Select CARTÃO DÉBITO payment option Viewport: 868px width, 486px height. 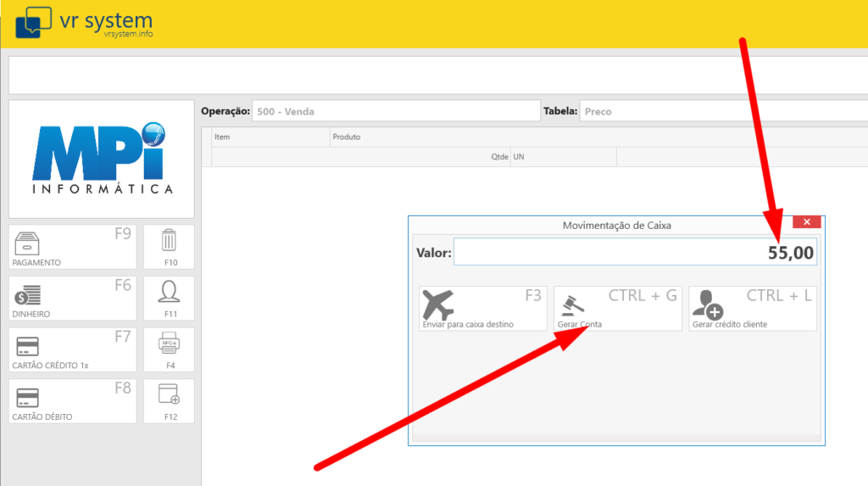[x=72, y=401]
